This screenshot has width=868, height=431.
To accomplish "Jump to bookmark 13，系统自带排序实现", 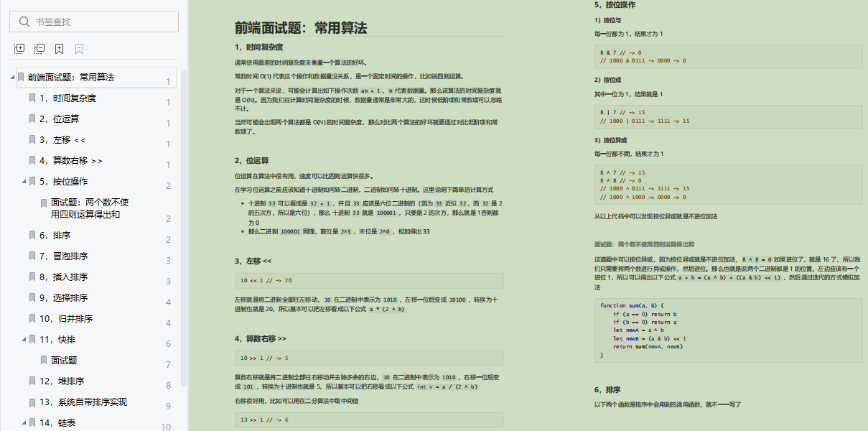I will (83, 402).
